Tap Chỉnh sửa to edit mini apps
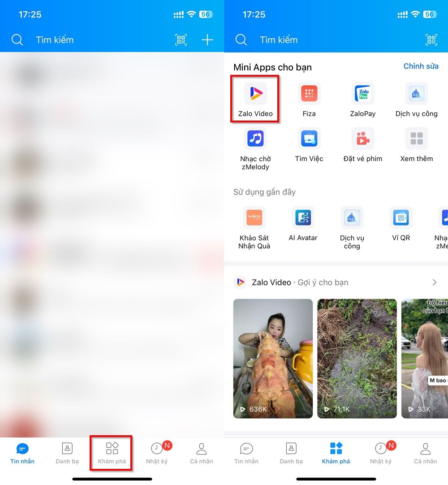448x485 pixels. coord(421,66)
